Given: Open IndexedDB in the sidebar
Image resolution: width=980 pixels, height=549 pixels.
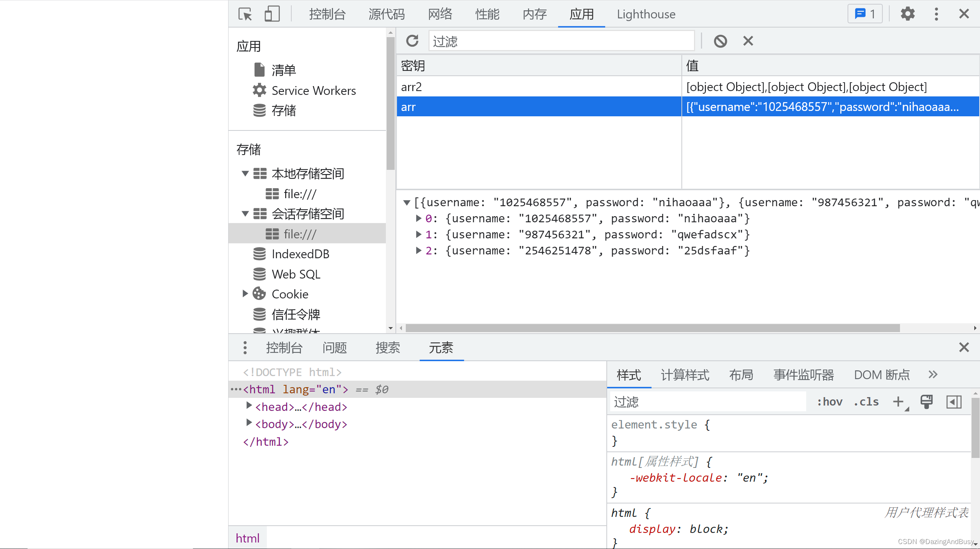Looking at the screenshot, I should point(300,254).
